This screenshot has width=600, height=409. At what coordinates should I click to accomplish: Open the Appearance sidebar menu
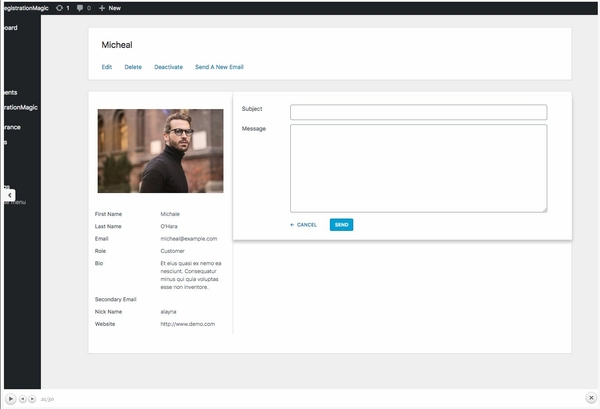[12, 127]
